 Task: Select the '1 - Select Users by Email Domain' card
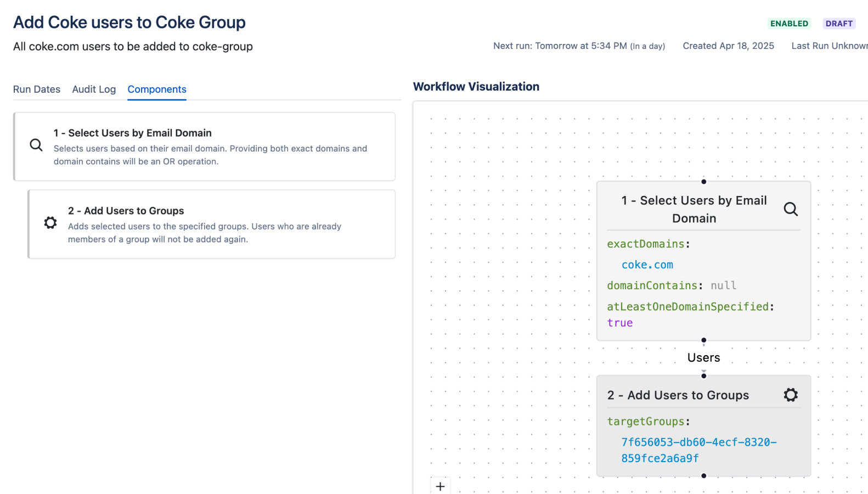click(205, 147)
